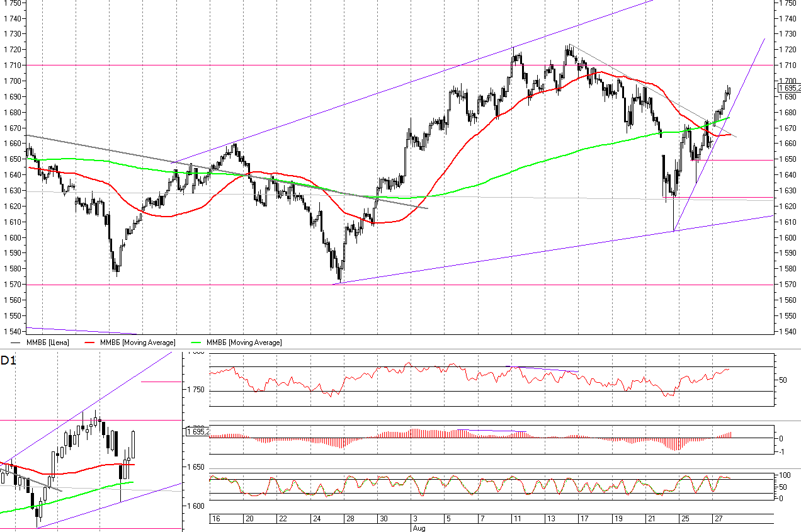Image resolution: width=801 pixels, height=532 pixels.
Task: Click the D1 timeframe label
Action: point(8,361)
